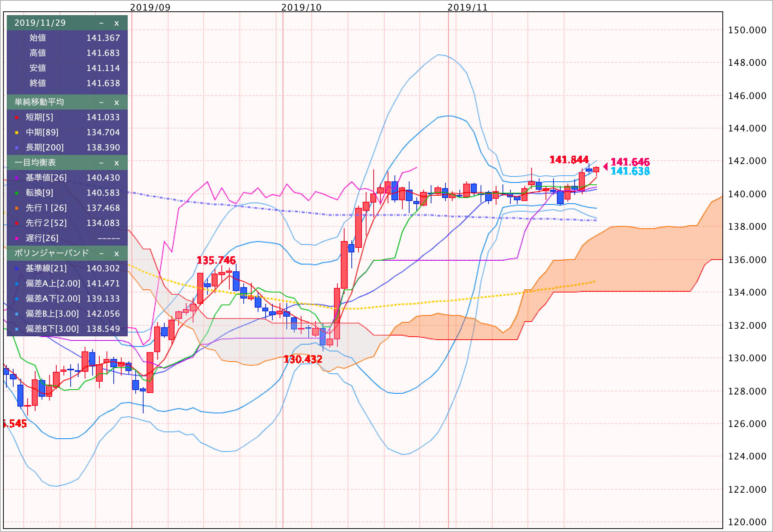Click the 先行１[26] value 137.468

point(103,208)
